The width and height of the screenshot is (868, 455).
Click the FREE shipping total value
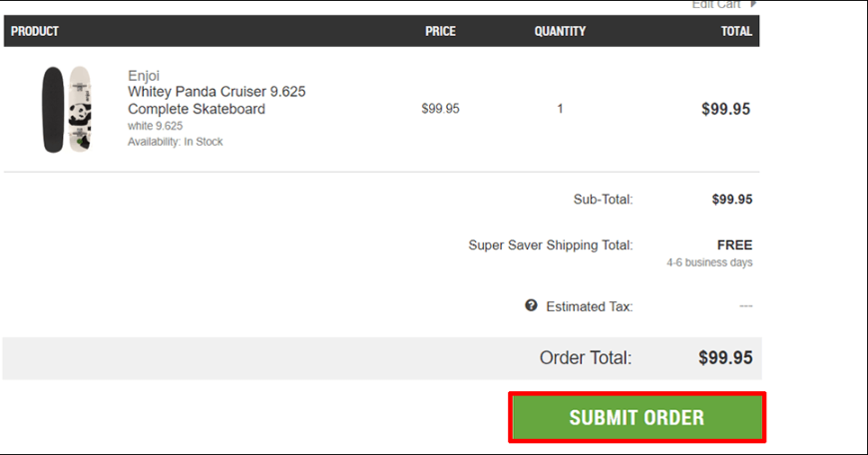coord(734,244)
